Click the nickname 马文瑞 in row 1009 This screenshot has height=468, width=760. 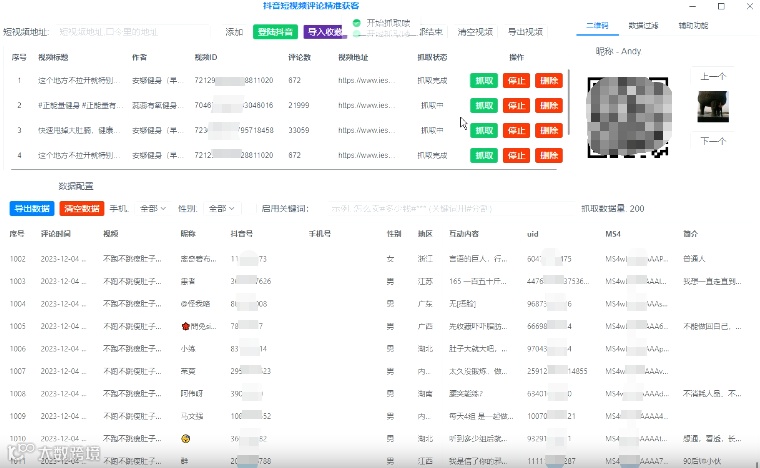tap(192, 416)
